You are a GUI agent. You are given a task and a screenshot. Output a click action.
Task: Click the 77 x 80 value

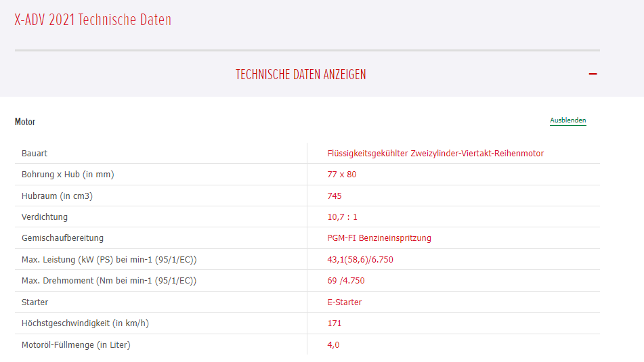(341, 175)
